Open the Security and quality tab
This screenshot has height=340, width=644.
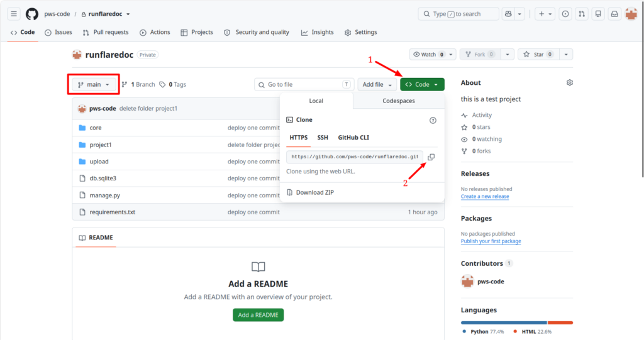click(257, 32)
